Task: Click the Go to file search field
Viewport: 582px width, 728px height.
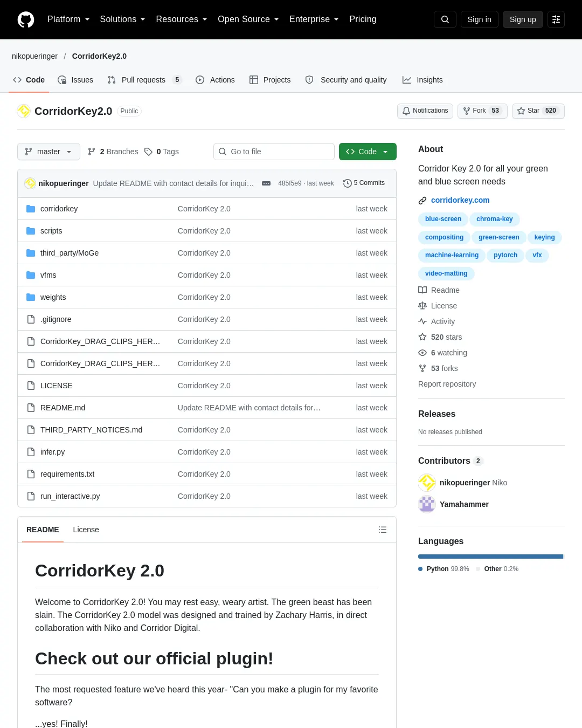Action: pos(274,152)
